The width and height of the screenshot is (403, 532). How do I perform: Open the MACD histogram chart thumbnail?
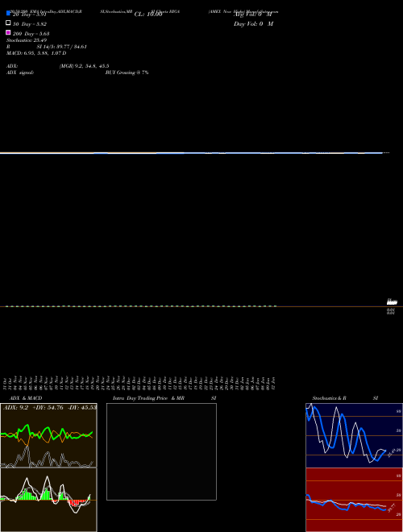pyautogui.click(x=48, y=500)
